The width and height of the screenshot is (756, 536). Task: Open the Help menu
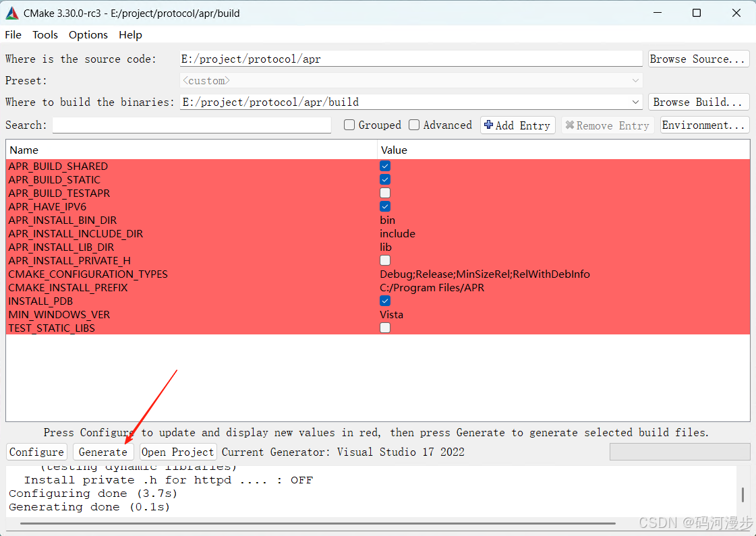click(x=130, y=34)
